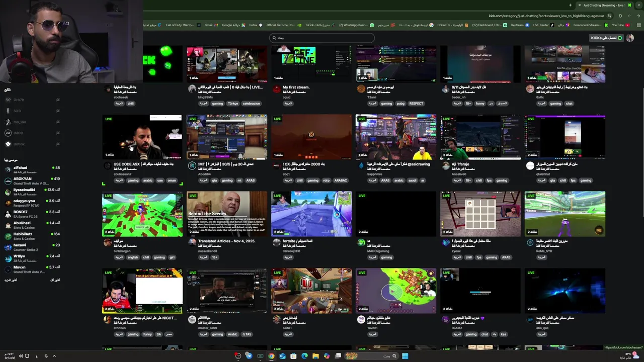The image size is (644, 362).
Task: Open the Official GeForce Dri... bookmark
Action: click(283, 25)
